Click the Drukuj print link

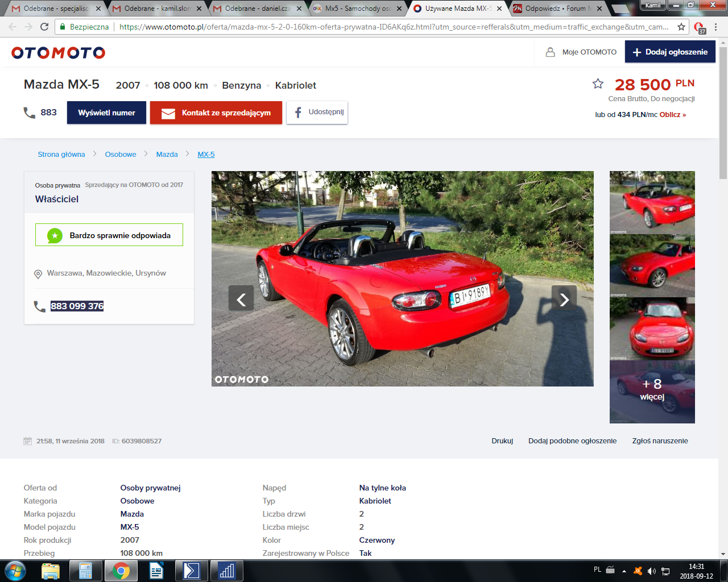coord(502,441)
